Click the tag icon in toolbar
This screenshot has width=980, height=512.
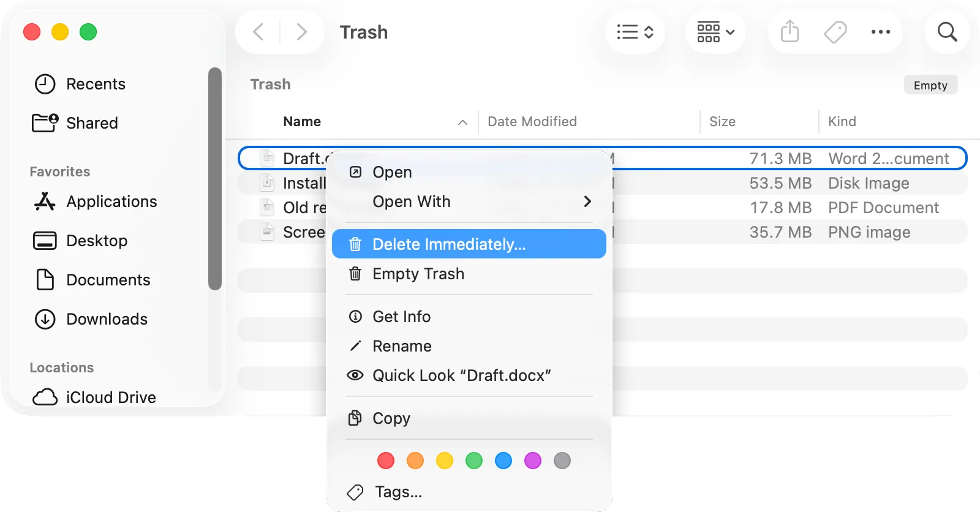(x=835, y=32)
